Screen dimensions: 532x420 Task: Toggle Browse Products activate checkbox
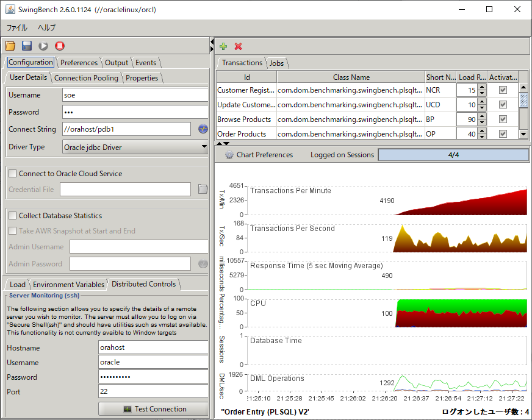click(x=503, y=119)
